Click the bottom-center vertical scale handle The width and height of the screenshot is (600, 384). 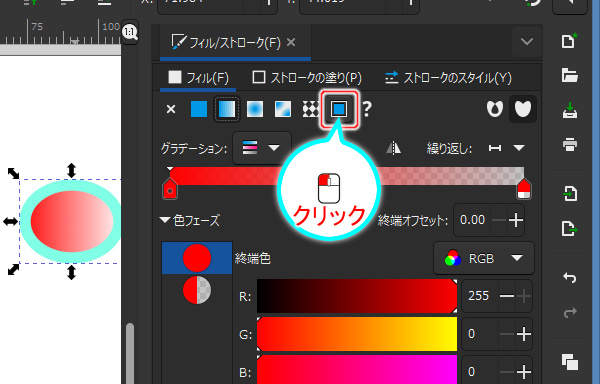[x=71, y=273]
